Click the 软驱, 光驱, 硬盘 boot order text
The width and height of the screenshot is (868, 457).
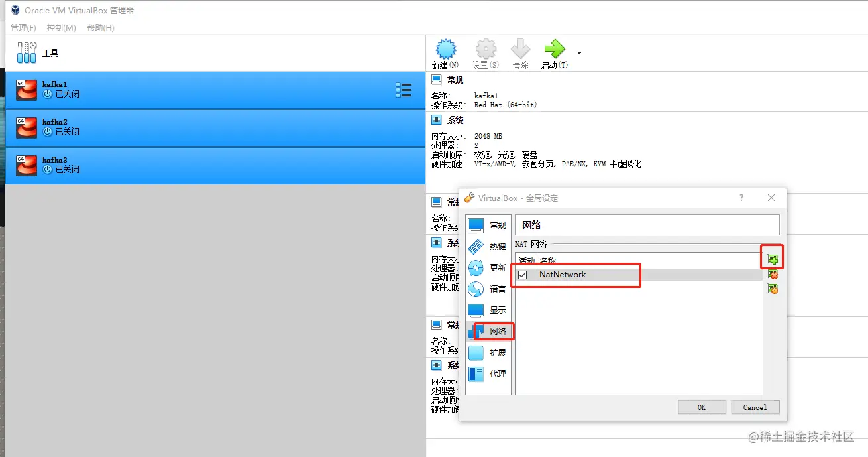506,155
